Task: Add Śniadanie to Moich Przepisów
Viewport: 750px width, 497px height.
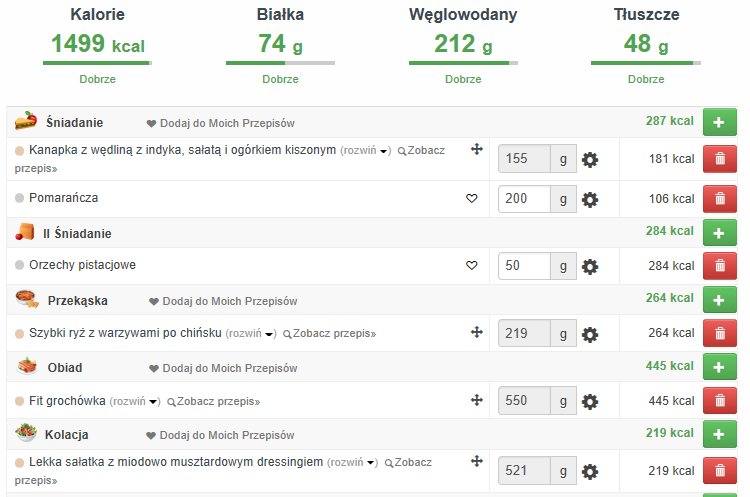Action: click(221, 123)
